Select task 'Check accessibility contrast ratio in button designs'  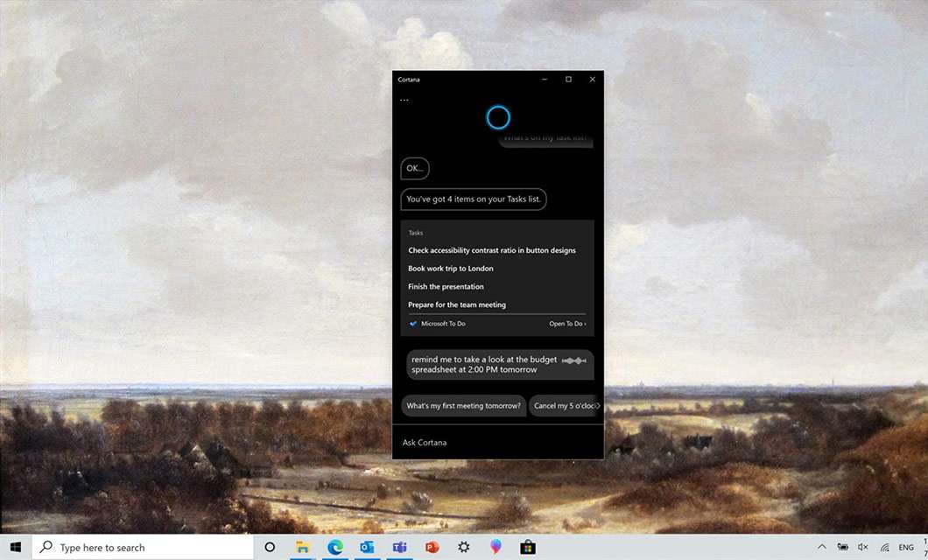[492, 250]
